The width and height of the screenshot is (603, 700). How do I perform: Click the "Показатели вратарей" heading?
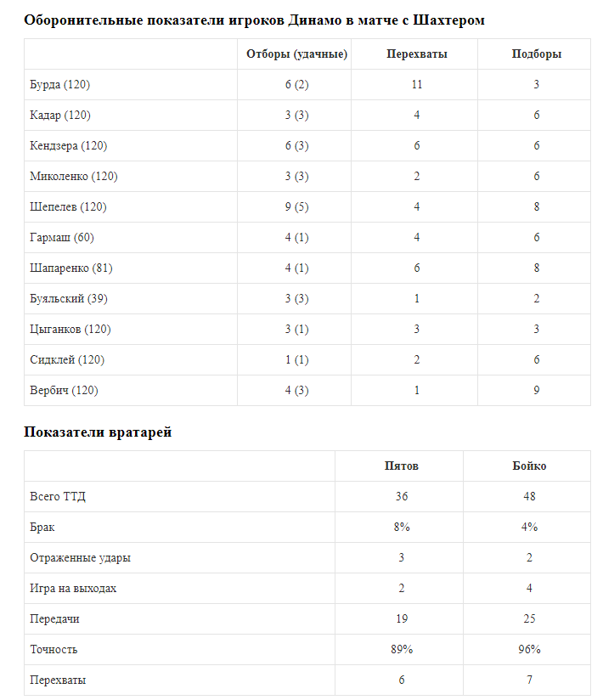(x=98, y=432)
